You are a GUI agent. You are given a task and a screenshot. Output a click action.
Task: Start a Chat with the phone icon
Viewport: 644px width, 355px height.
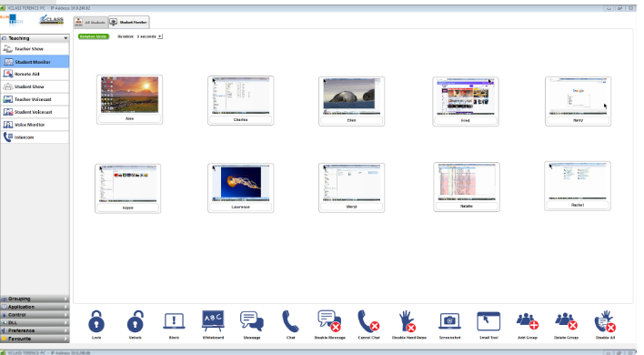tap(290, 321)
